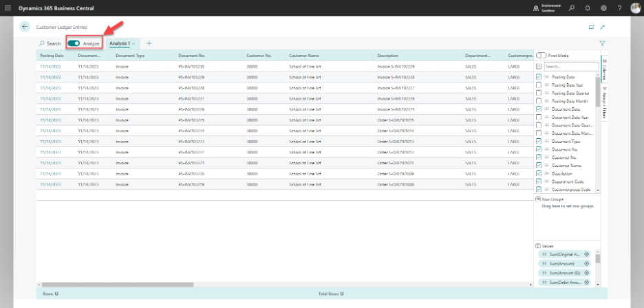
Task: Click drag handle beside Customer Name column item
Action: point(547,165)
